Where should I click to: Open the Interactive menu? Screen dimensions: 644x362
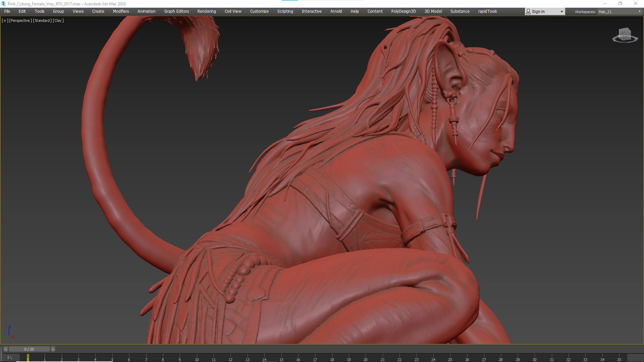[312, 11]
